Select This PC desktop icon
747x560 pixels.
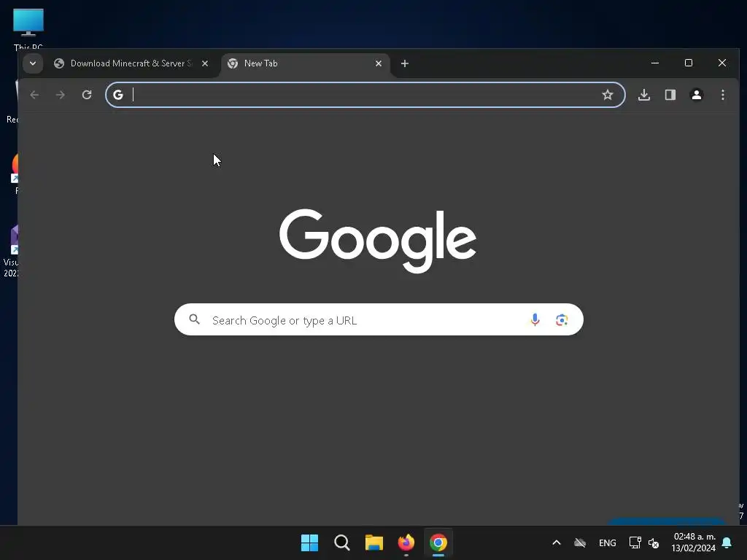pos(28,29)
